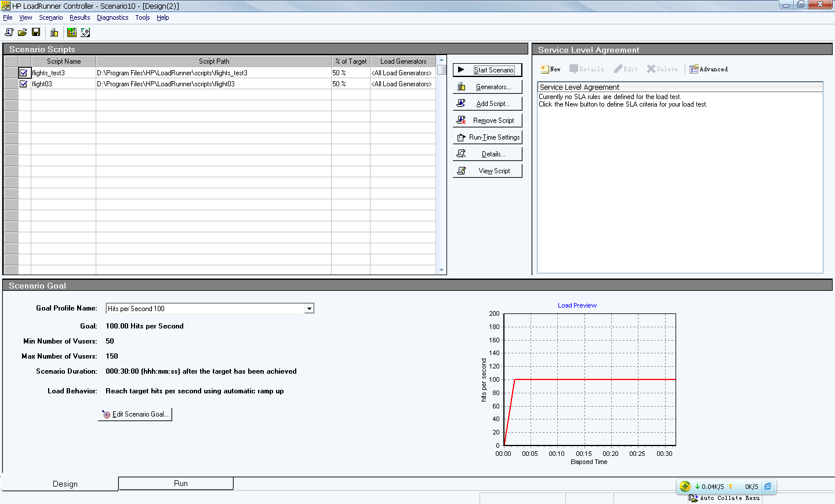
Task: Open the Diagnostics menu
Action: coord(112,17)
